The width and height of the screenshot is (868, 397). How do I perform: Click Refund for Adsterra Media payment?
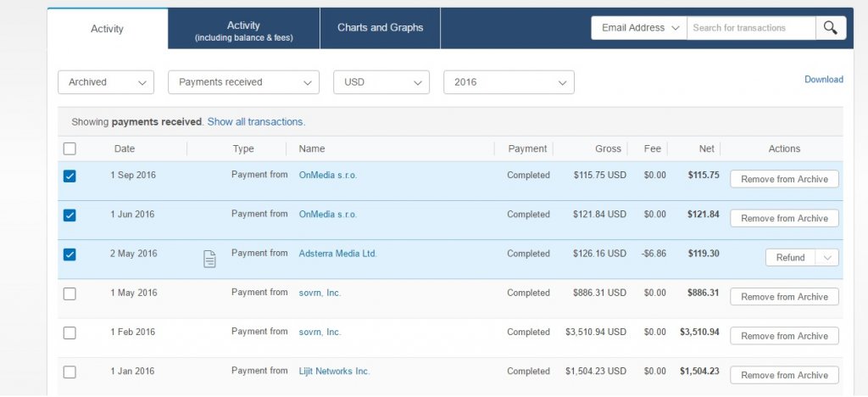(x=790, y=258)
